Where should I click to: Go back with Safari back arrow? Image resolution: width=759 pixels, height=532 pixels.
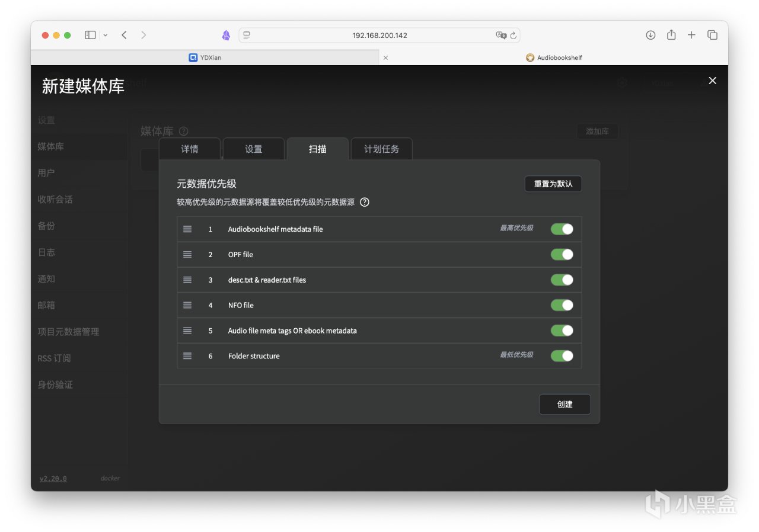coord(124,35)
